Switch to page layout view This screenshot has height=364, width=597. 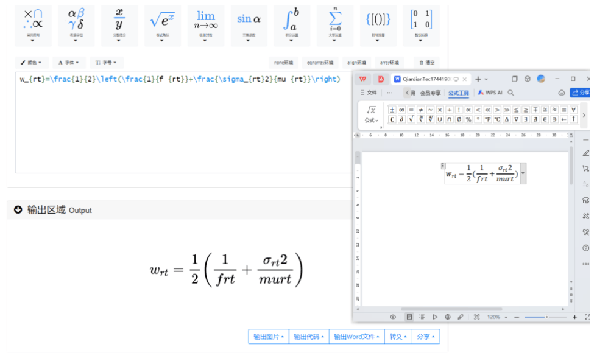[x=409, y=317]
